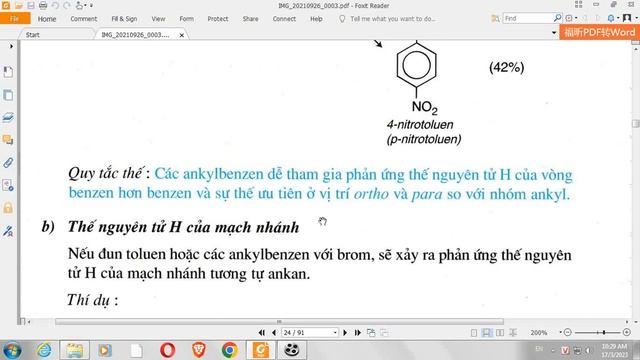Open Brave browser from the taskbar
This screenshot has height=360, width=640.
[x=199, y=350]
